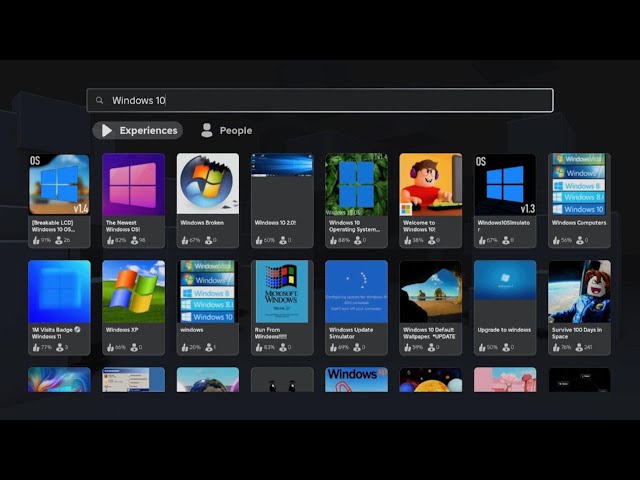Click the player count icon under Windows10Simulator
The image size is (640, 480).
[506, 240]
